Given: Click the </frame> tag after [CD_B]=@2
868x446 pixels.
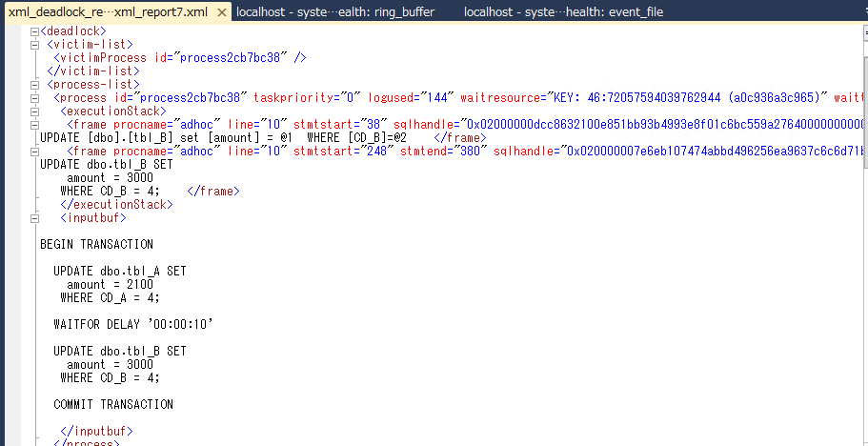Looking at the screenshot, I should [460, 137].
